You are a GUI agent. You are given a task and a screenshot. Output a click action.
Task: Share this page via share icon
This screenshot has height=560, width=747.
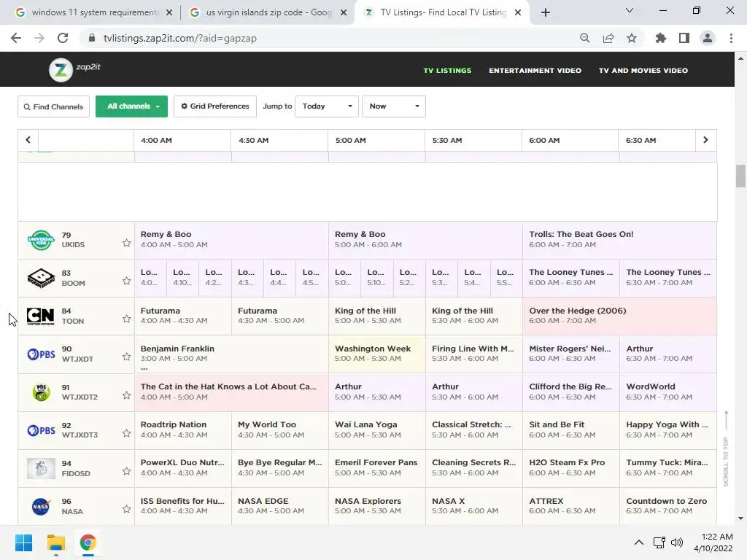(x=608, y=38)
